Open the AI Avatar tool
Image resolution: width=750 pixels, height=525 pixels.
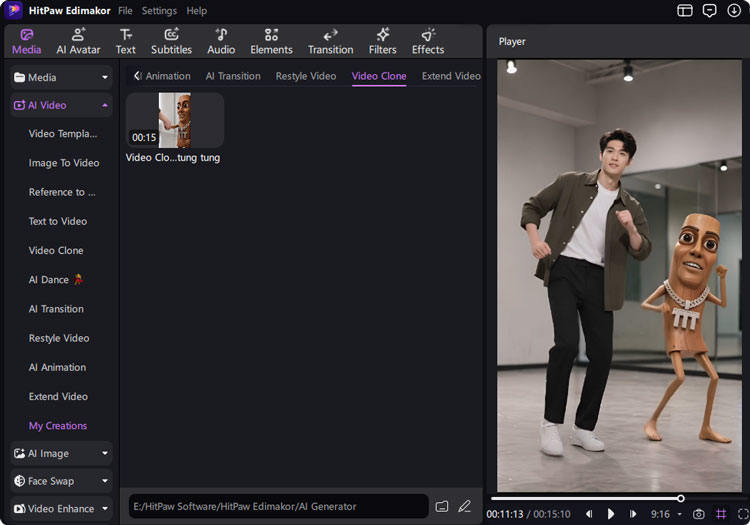[x=78, y=42]
